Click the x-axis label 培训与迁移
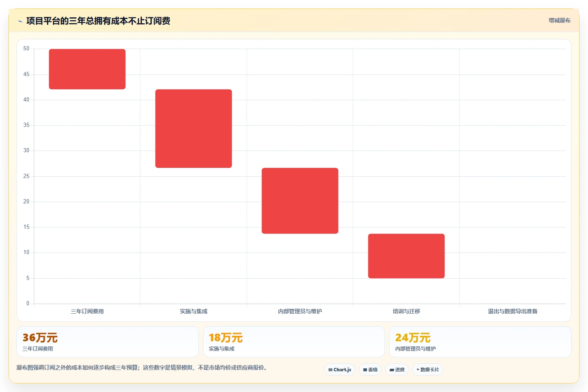This screenshot has height=392, width=588. pyautogui.click(x=406, y=311)
